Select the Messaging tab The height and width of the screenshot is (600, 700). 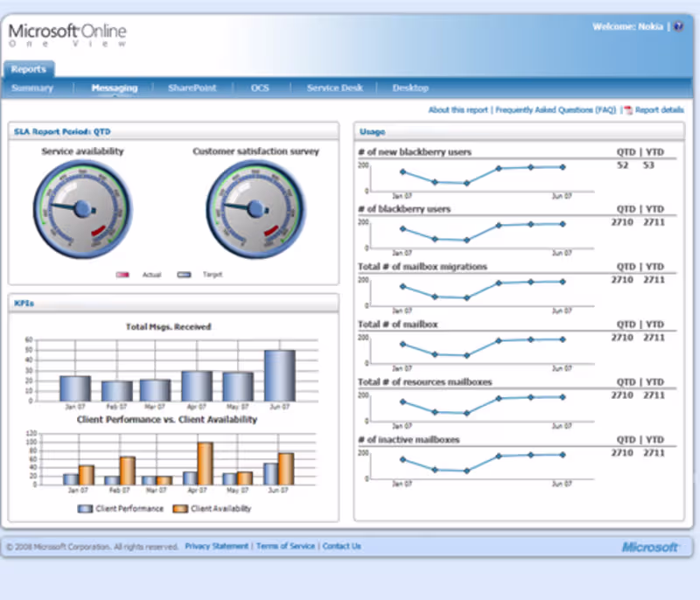click(115, 87)
